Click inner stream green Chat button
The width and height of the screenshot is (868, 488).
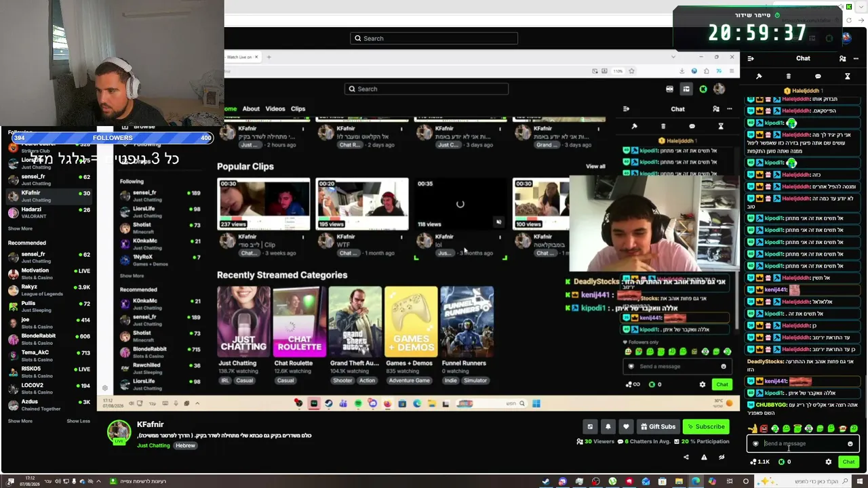pyautogui.click(x=722, y=384)
